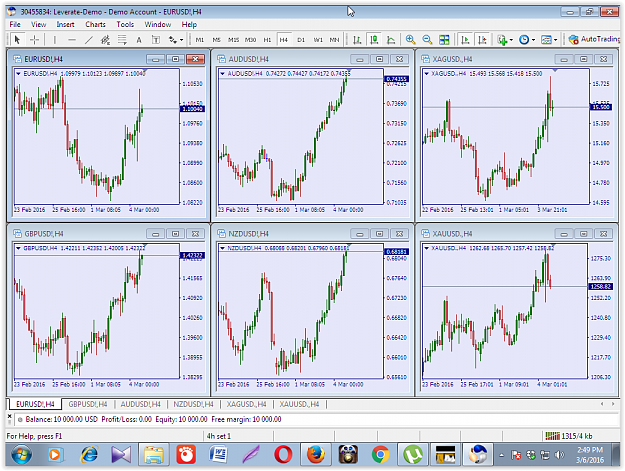Expand the XAUUSD chart one-click trading triangle
The image size is (625, 471).
[x=426, y=248]
